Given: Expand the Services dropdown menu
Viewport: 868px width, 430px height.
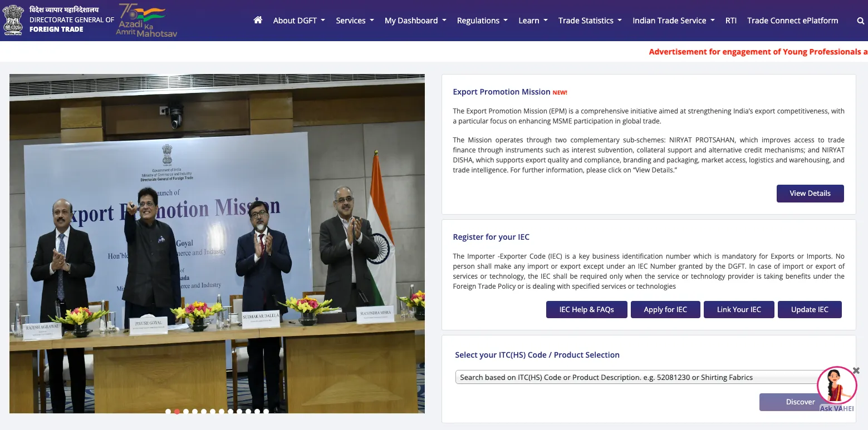Looking at the screenshot, I should 355,21.
